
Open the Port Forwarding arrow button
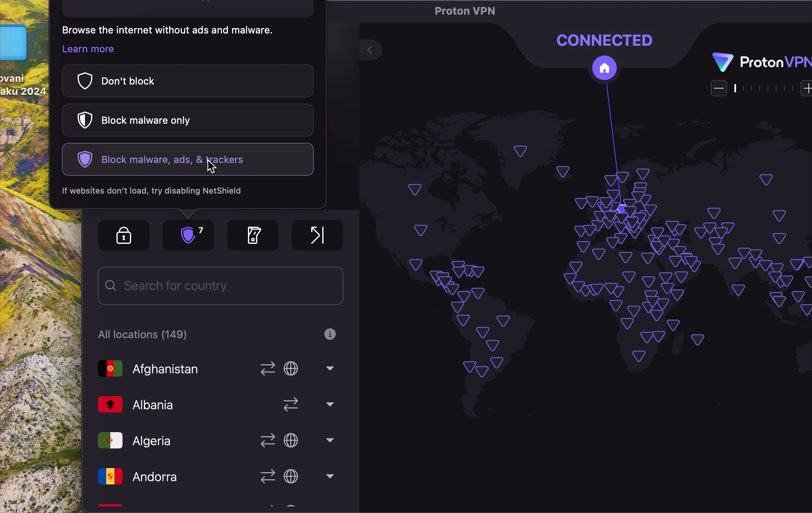[x=317, y=235]
